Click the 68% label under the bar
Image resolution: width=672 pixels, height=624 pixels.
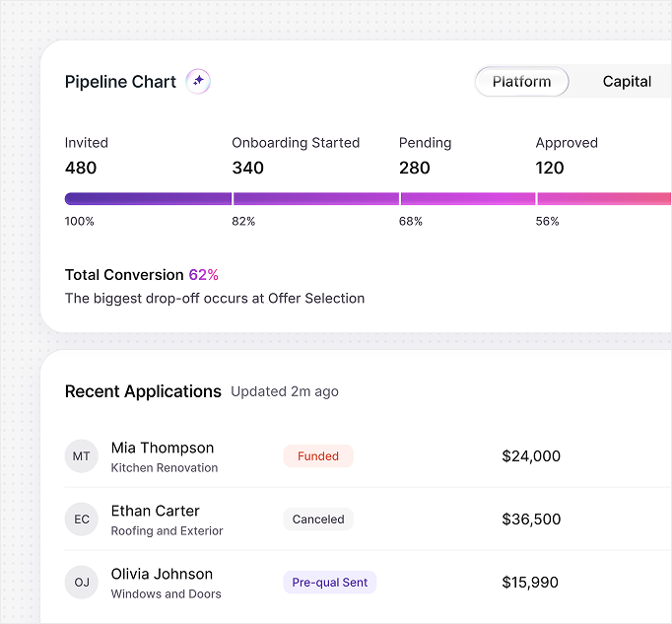pos(411,221)
